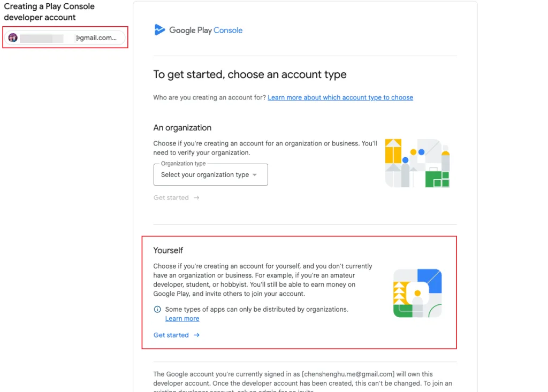The width and height of the screenshot is (548, 392).
Task: Open 'Learn more about which account type to choose'
Action: 340,97
